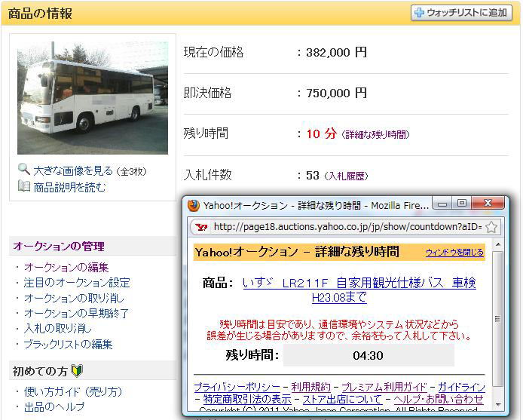Click ウィンドウを閉じる link in popup
The width and height of the screenshot is (523, 420).
tap(454, 253)
